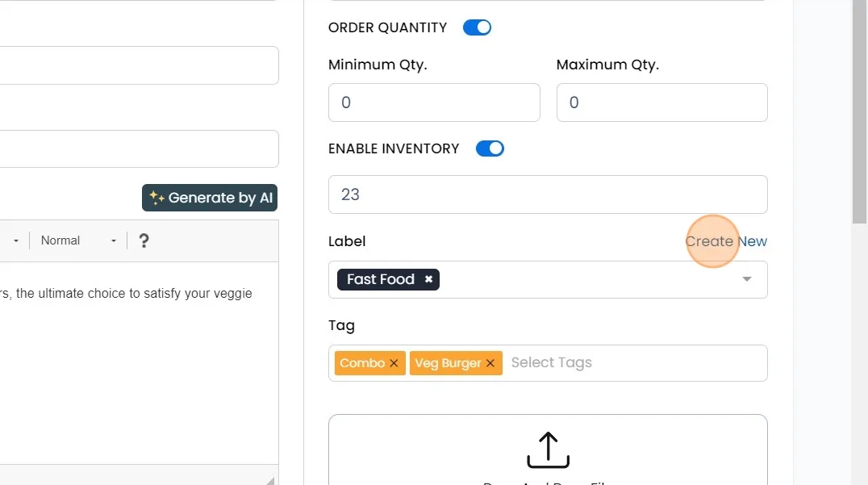Turn off the Order Quantity switch
Screen dimensions: 868x485
pyautogui.click(x=477, y=27)
